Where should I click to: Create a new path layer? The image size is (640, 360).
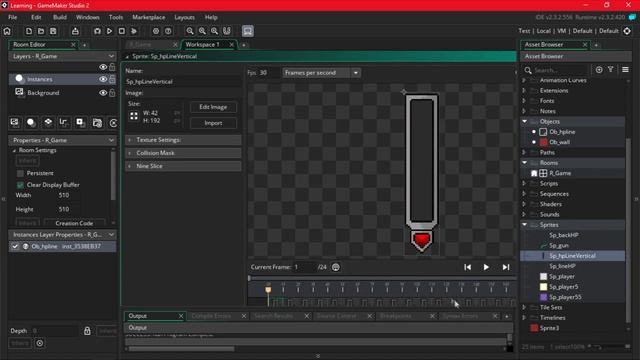point(63,122)
